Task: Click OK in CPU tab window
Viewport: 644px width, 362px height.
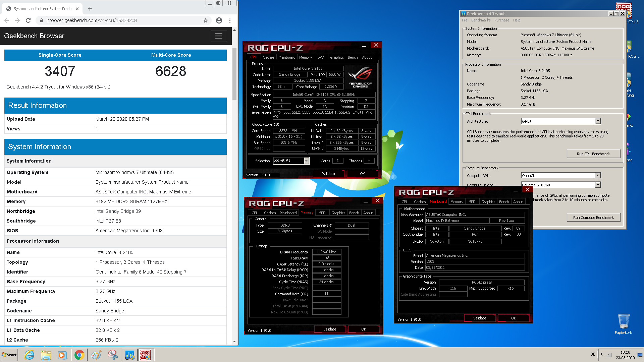Action: (362, 174)
